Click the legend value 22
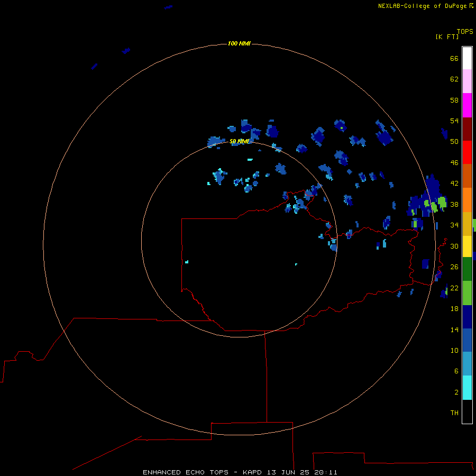The height and width of the screenshot is (476, 476). (x=454, y=288)
